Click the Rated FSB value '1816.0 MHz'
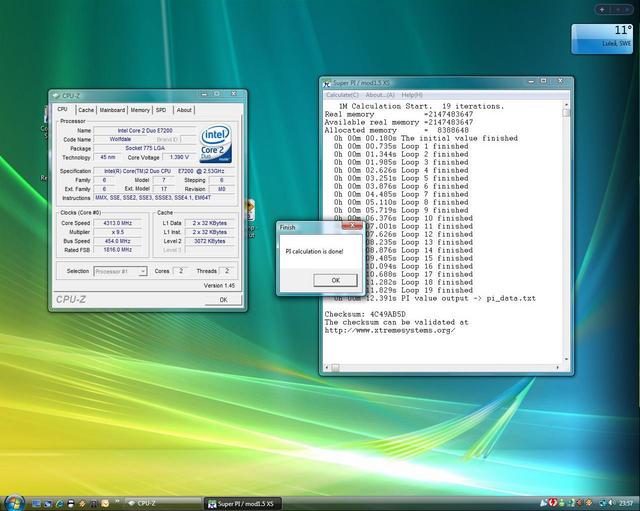Viewport: 640px width, 511px height. 118,250
